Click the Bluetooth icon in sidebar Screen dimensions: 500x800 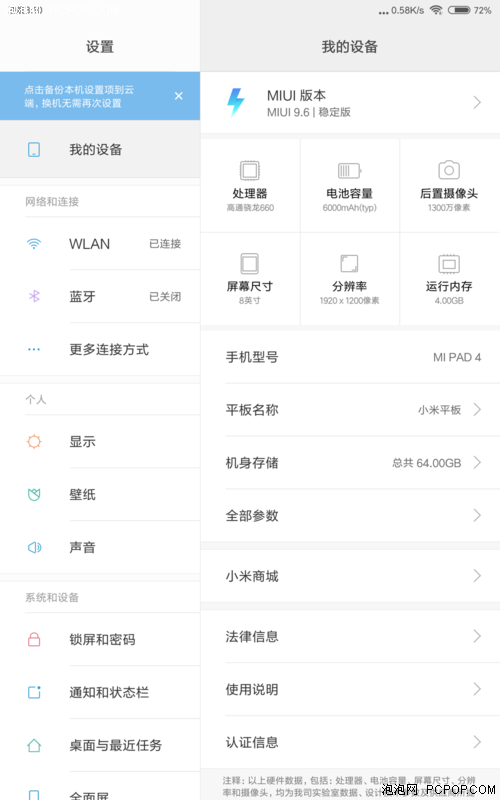point(34,296)
